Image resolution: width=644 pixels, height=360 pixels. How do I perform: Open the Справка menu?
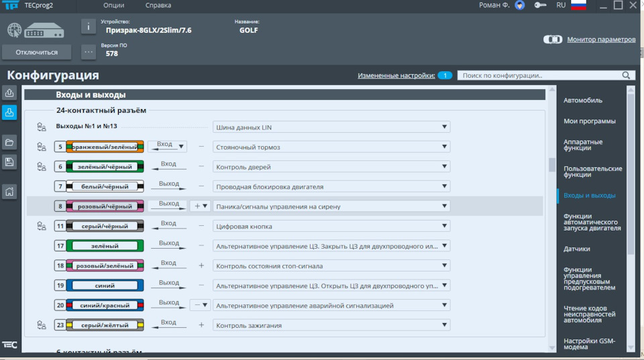pyautogui.click(x=158, y=5)
